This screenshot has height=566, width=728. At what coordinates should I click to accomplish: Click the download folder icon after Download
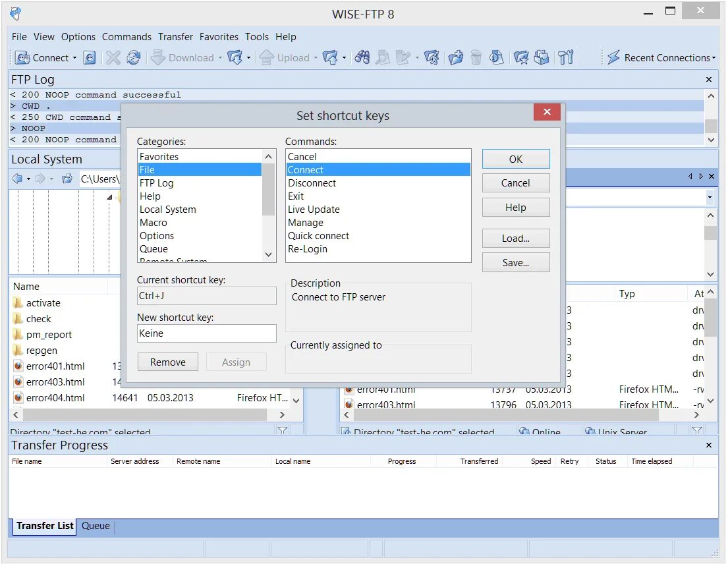(235, 57)
